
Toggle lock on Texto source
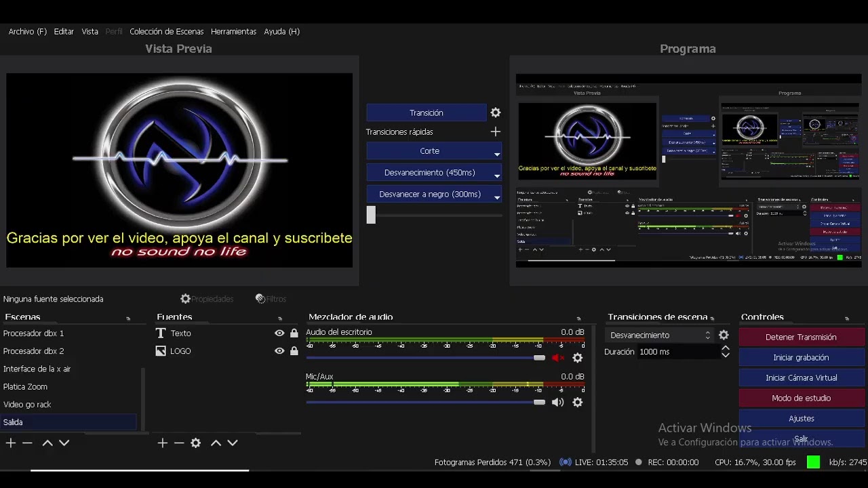coord(294,333)
